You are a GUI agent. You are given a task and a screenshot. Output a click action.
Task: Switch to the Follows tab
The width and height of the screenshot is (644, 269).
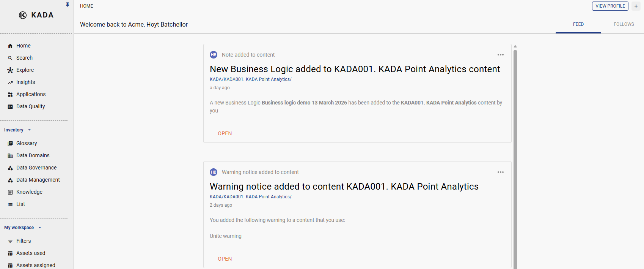point(624,24)
